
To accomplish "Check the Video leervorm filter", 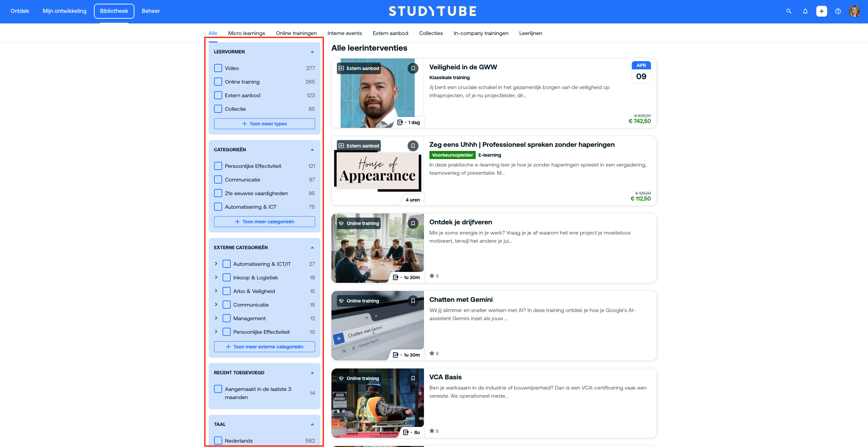I will 218,68.
